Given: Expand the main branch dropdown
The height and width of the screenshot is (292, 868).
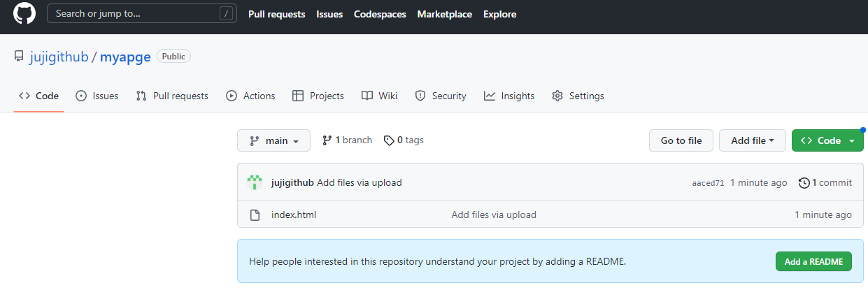Looking at the screenshot, I should tap(274, 140).
